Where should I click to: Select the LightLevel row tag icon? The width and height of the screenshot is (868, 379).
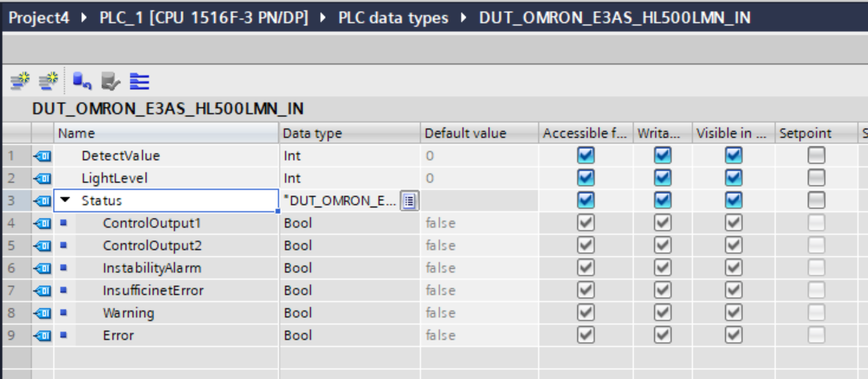point(43,179)
